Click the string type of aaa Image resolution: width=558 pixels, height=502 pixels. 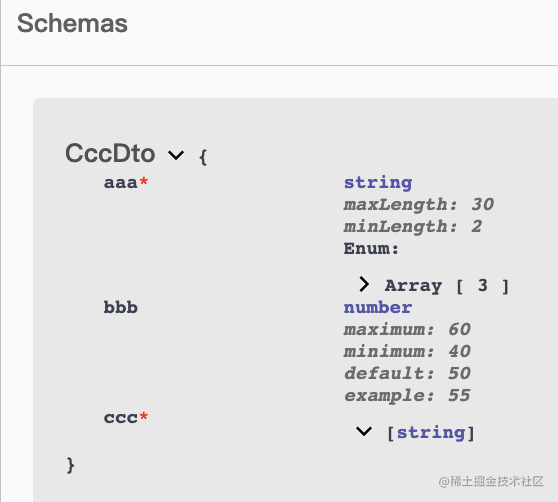(378, 183)
